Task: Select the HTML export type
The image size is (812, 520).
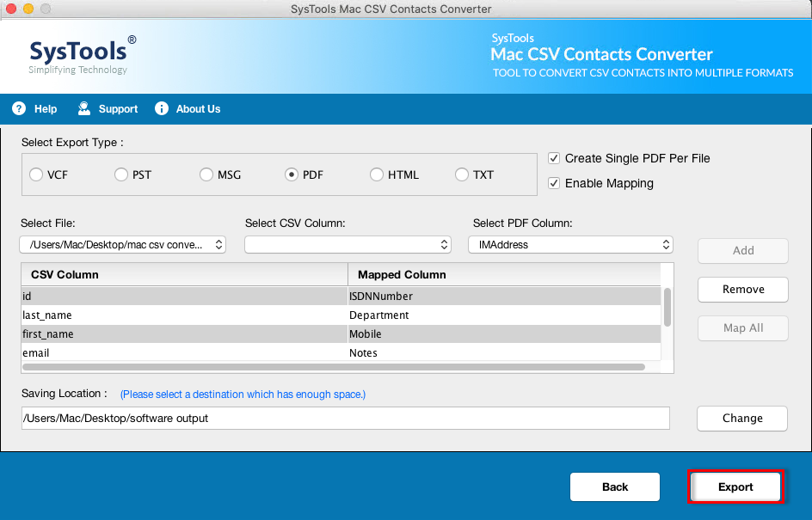Action: pos(377,174)
